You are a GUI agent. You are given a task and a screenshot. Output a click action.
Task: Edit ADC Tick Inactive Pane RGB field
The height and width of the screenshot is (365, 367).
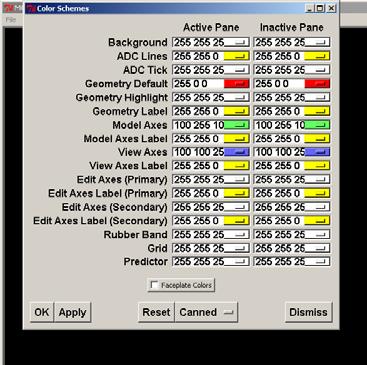[x=279, y=70]
